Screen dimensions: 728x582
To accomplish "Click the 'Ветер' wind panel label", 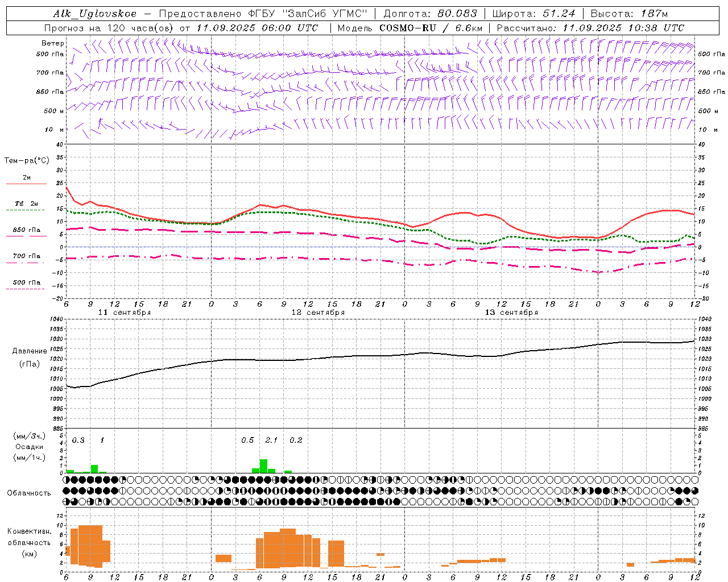I will tap(53, 43).
